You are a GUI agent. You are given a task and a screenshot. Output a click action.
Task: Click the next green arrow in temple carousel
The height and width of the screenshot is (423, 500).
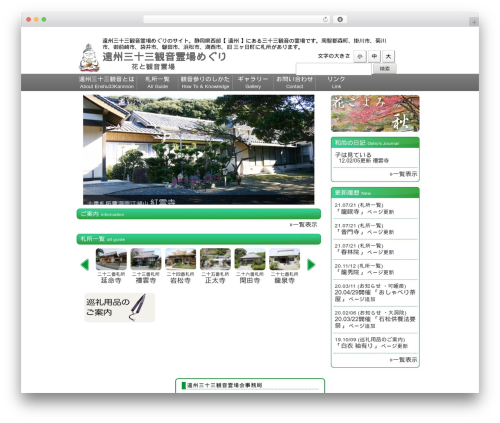[311, 265]
